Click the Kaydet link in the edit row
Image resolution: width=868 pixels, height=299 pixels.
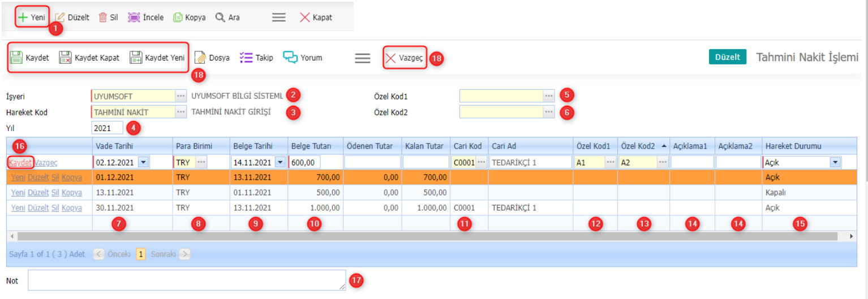pyautogui.click(x=20, y=162)
